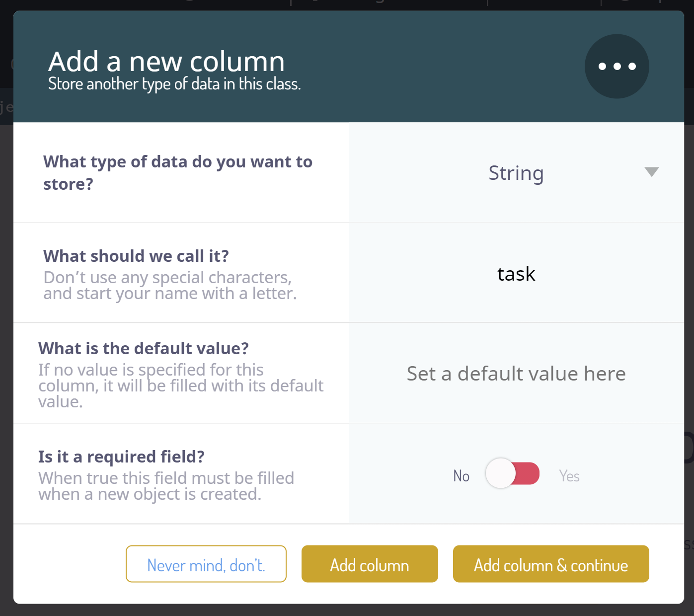The image size is (694, 616).
Task: Click the "What should we call it?" label
Action: click(x=136, y=256)
